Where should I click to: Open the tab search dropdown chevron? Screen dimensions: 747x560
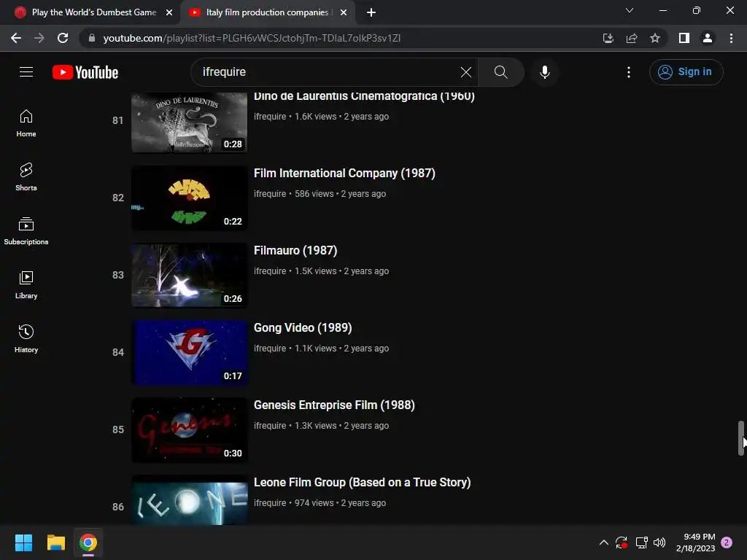[630, 10]
